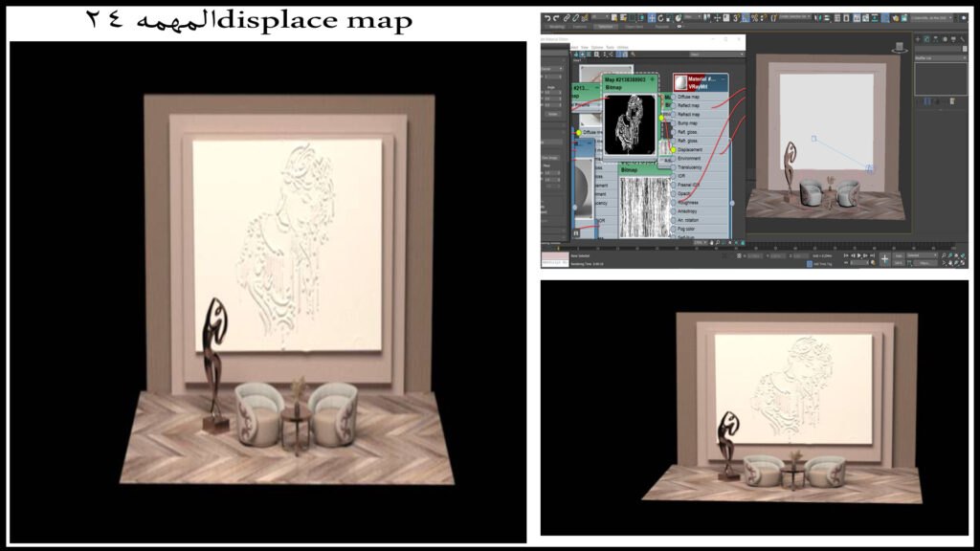Play the animation

pos(858,255)
